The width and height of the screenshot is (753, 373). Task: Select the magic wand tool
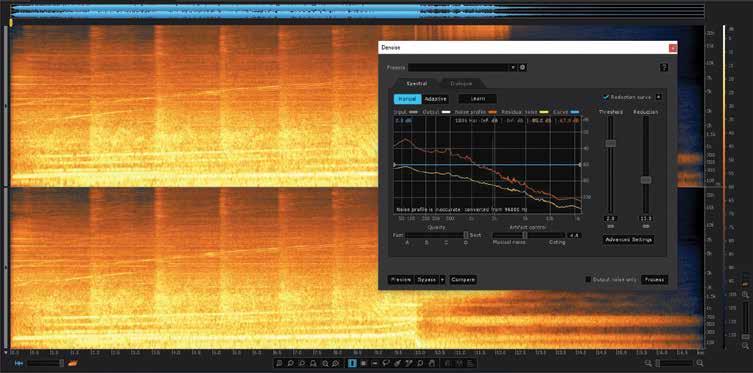pyautogui.click(x=409, y=363)
